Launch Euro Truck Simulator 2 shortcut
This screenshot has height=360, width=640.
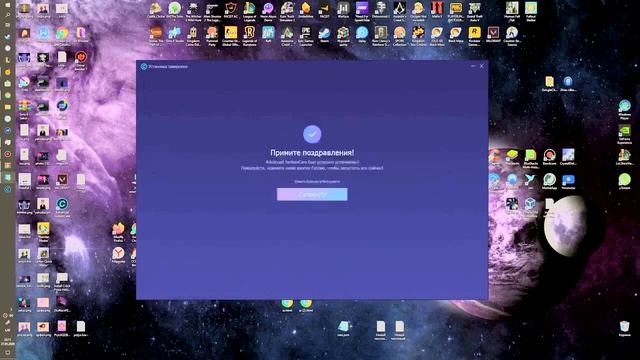click(x=287, y=11)
